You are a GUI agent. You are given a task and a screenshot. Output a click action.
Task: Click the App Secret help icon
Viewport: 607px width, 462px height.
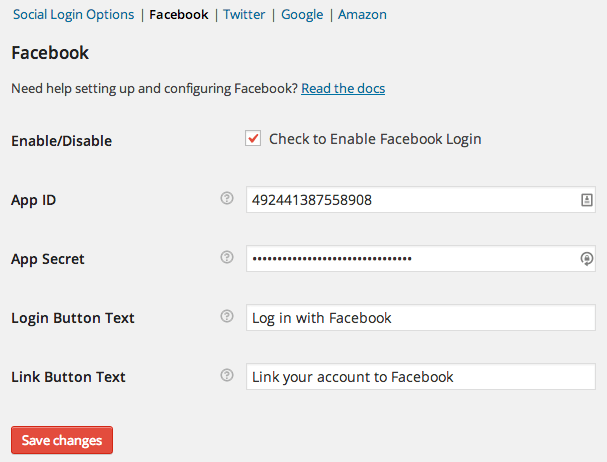[226, 258]
